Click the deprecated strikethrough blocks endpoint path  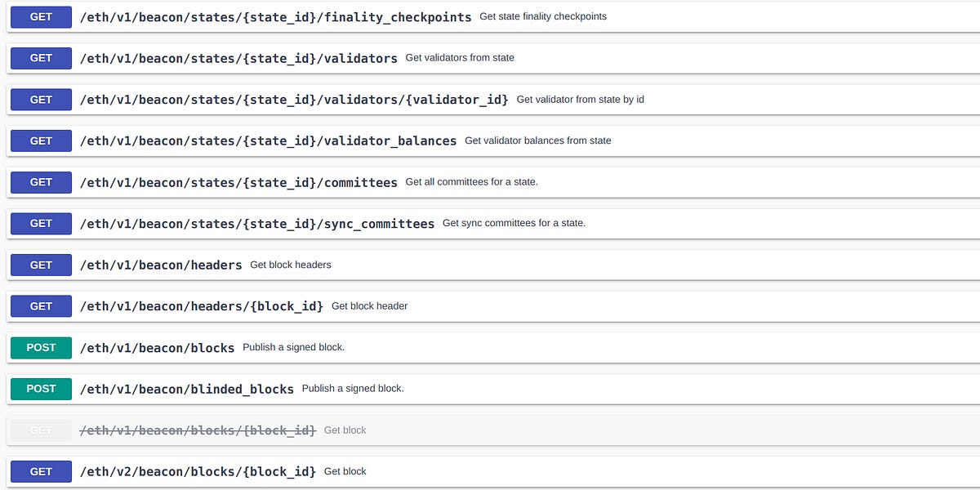tap(196, 430)
